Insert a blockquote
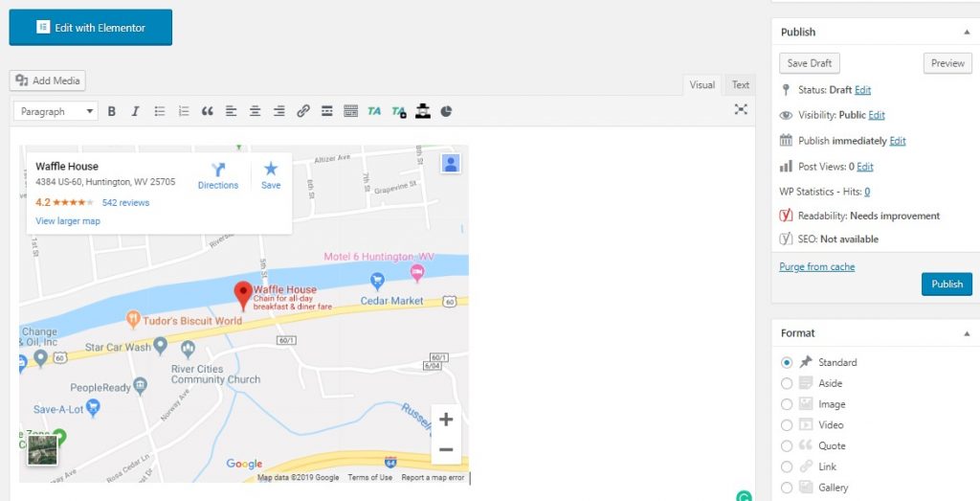The image size is (980, 501). tap(207, 111)
